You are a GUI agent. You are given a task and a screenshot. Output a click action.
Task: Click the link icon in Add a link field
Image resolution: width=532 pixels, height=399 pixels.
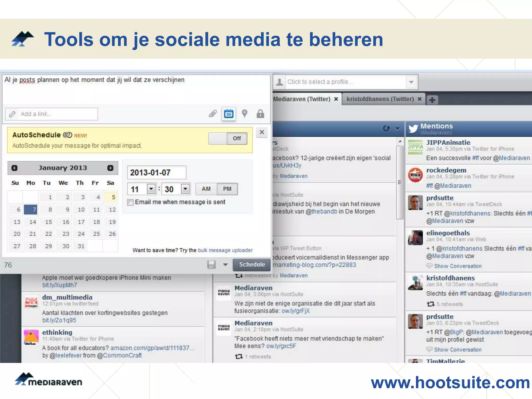click(x=12, y=114)
